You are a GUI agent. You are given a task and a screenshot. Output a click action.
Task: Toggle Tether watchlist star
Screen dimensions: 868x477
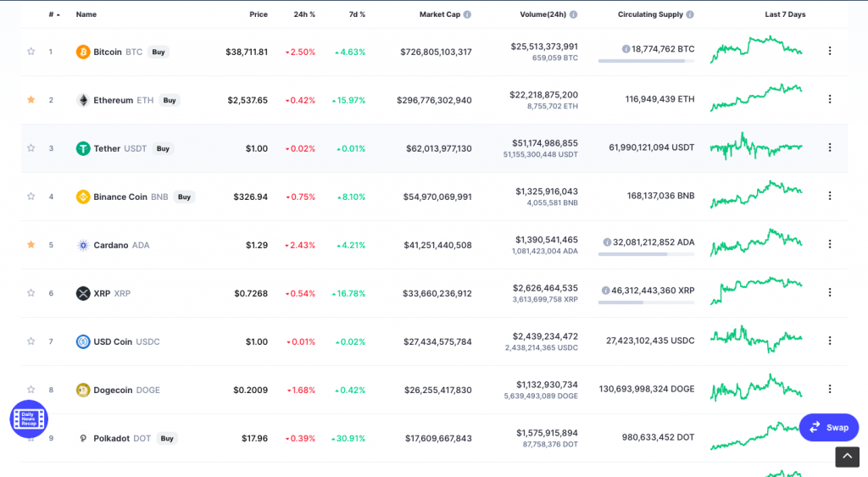[x=31, y=147]
